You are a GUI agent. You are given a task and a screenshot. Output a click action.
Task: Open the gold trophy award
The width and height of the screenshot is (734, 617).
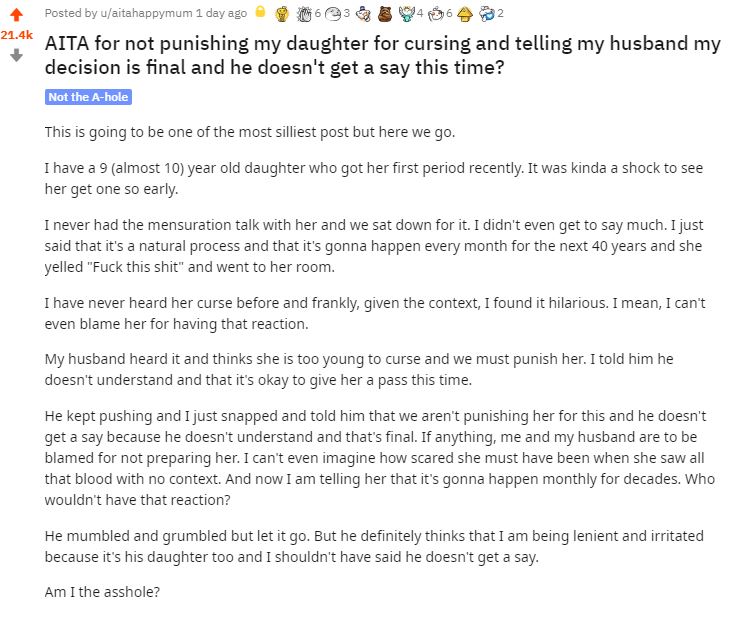[282, 14]
